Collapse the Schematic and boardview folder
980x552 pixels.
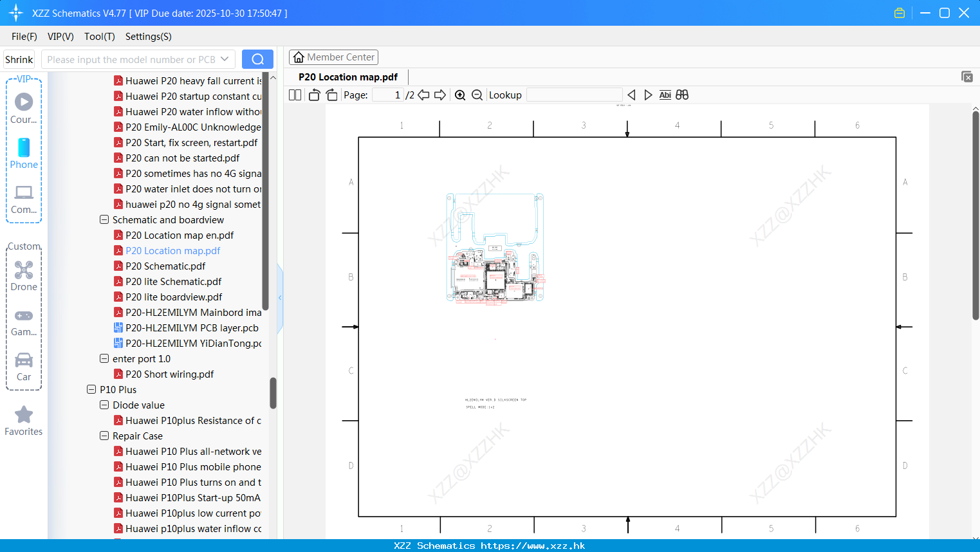coord(104,220)
